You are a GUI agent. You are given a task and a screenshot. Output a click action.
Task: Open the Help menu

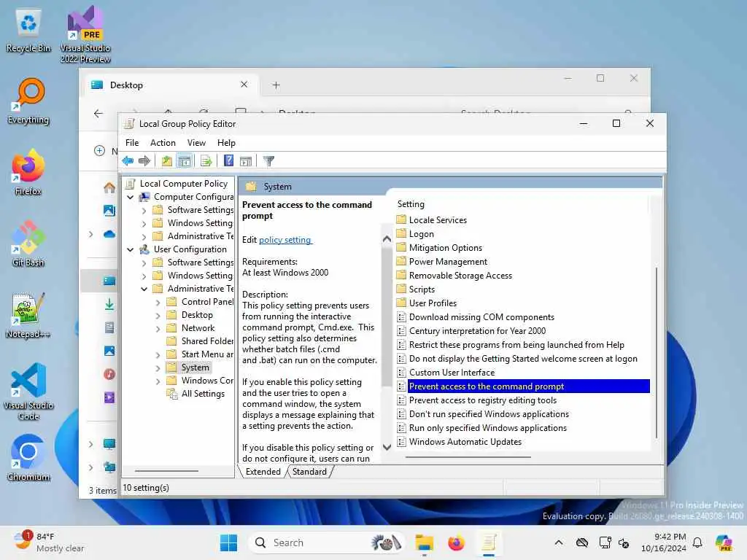[x=226, y=143]
